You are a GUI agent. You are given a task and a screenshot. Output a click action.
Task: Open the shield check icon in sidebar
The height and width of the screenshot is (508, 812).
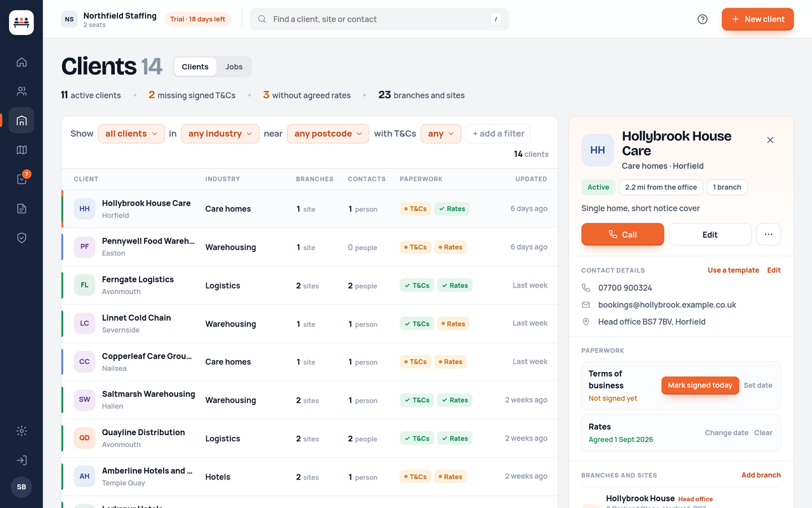(x=22, y=237)
